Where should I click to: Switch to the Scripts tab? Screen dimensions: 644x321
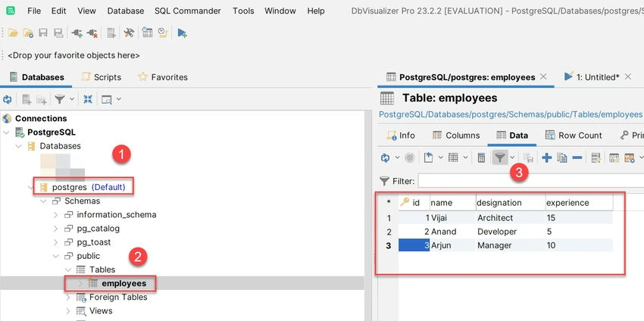point(102,77)
